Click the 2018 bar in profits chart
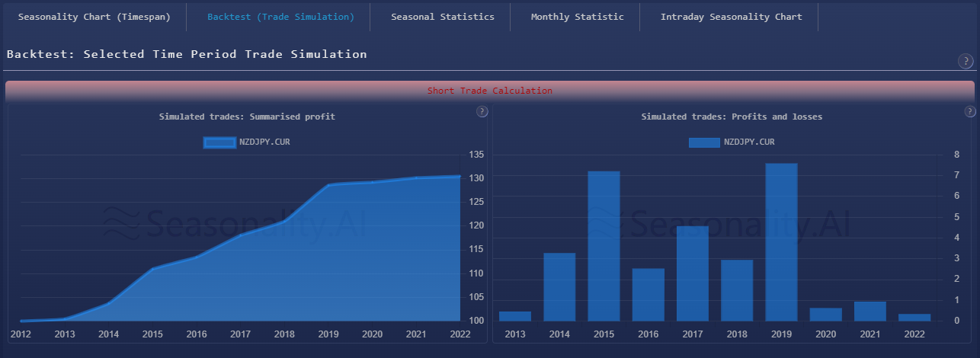Screen dimensions: 980x358 [737, 290]
